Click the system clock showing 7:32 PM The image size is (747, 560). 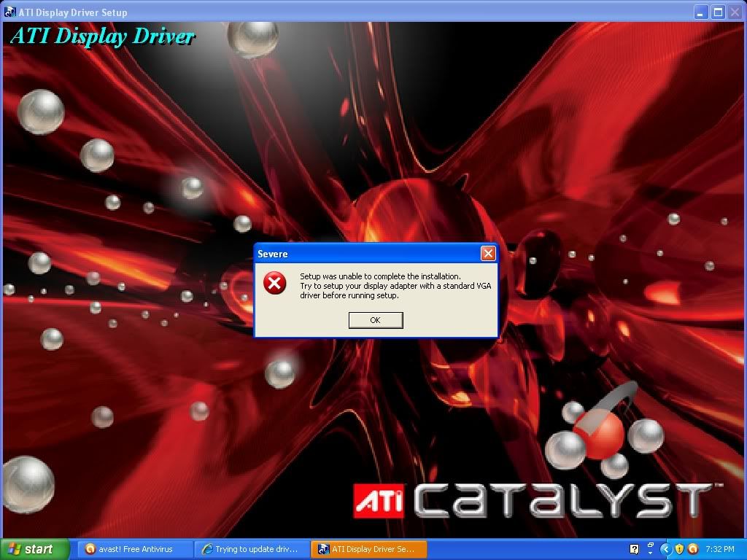point(720,549)
